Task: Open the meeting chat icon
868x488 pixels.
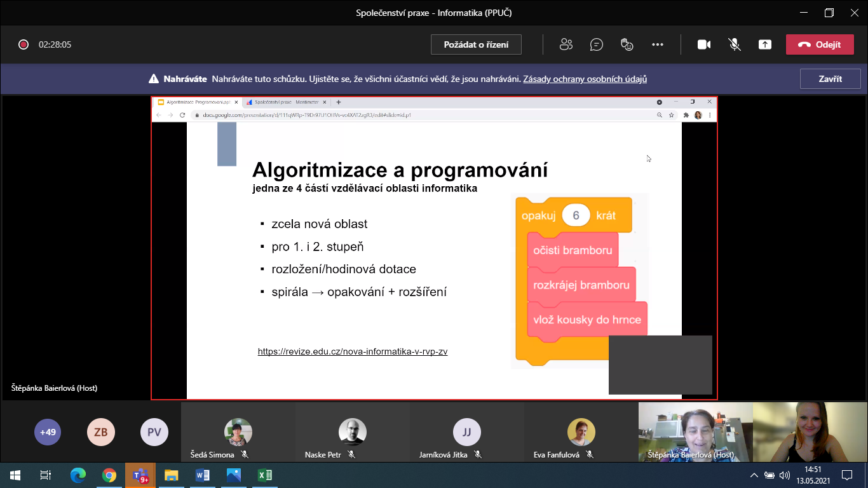Action: coord(596,44)
